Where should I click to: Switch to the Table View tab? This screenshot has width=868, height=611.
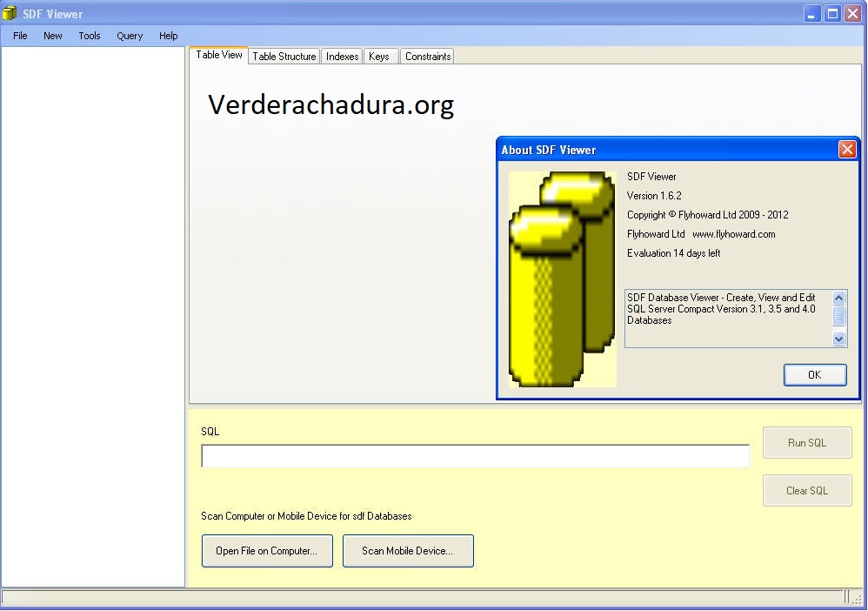218,55
